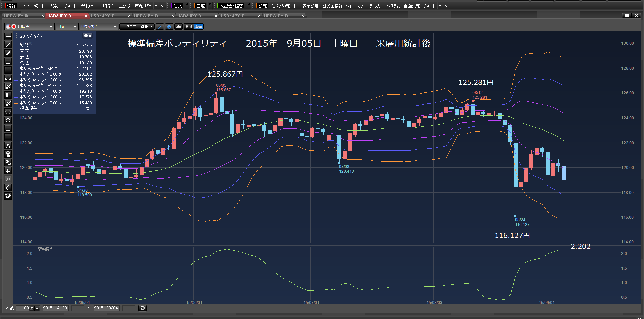The height and width of the screenshot is (319, 644).
Task: Select the single horizontal line tool
Action: [8, 137]
